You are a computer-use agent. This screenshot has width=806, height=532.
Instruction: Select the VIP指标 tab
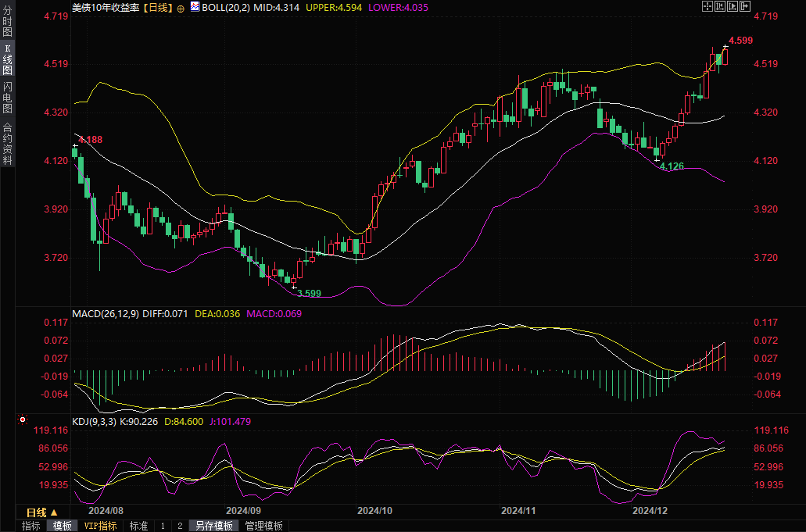(100, 526)
